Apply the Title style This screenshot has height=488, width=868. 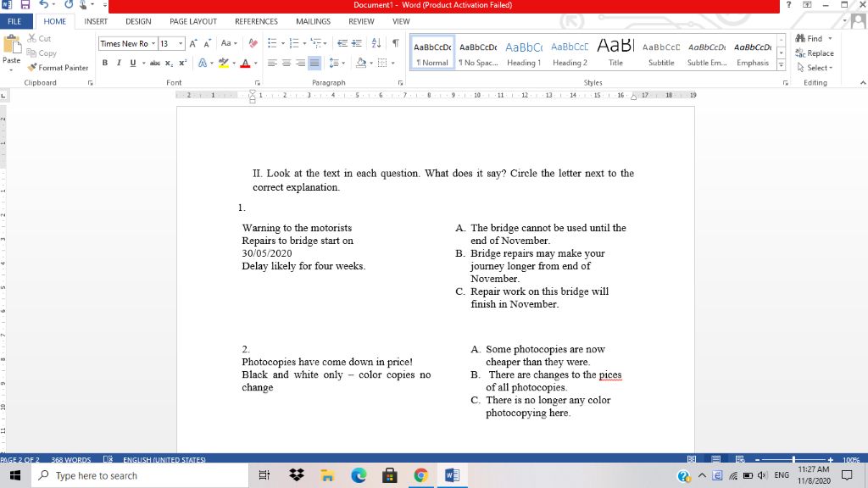[615, 53]
